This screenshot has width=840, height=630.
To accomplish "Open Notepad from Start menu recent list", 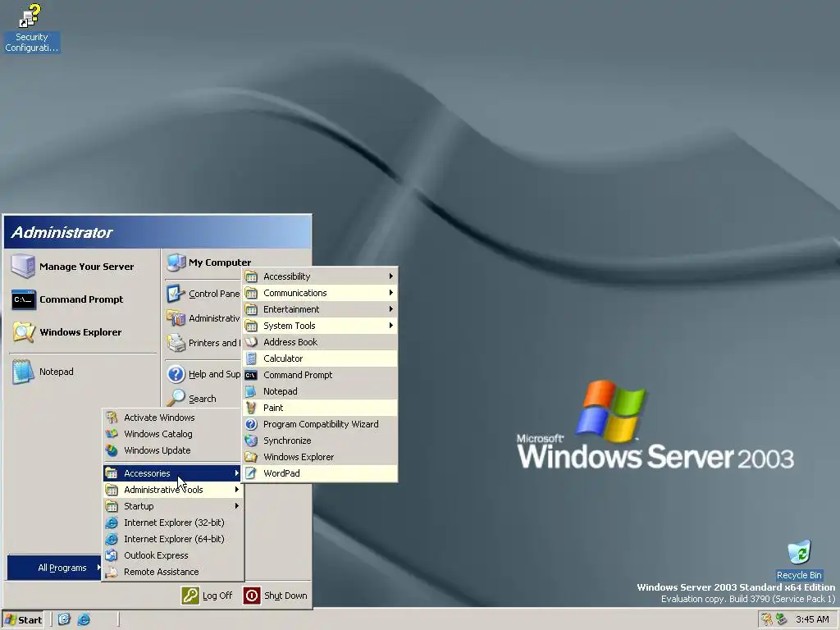I will coord(82,372).
